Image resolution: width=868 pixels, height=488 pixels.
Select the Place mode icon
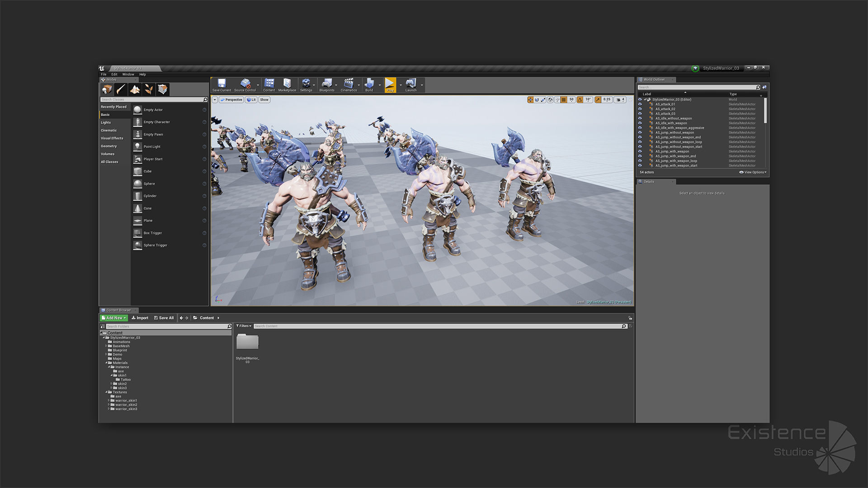[x=107, y=89]
